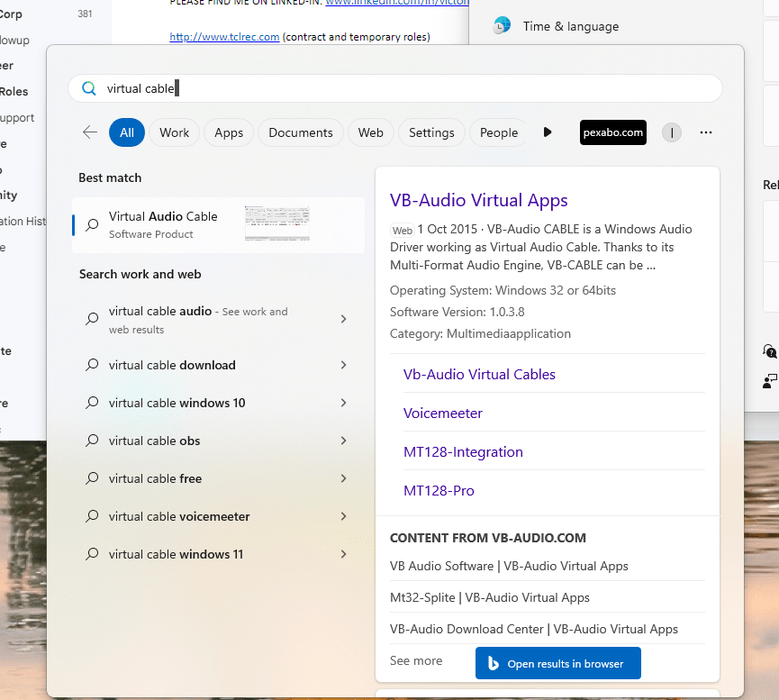
Task: Click Open results in browser button
Action: tap(558, 663)
